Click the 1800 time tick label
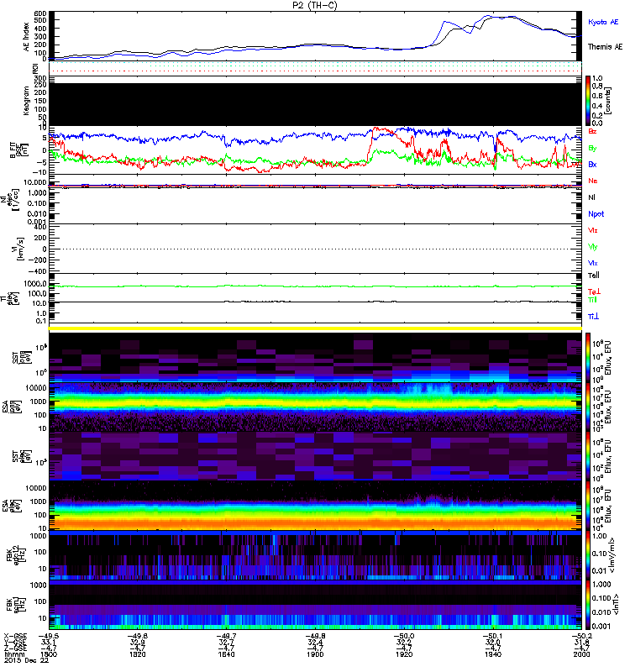The image size is (630, 672). 49,654
